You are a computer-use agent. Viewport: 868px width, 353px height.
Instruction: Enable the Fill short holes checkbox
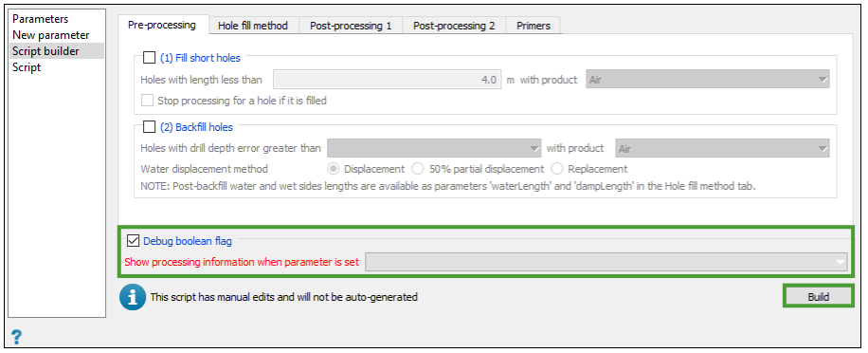coord(150,58)
